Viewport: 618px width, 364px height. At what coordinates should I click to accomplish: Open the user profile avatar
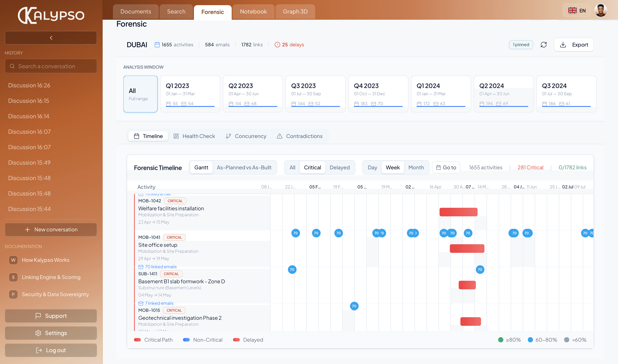coord(600,11)
